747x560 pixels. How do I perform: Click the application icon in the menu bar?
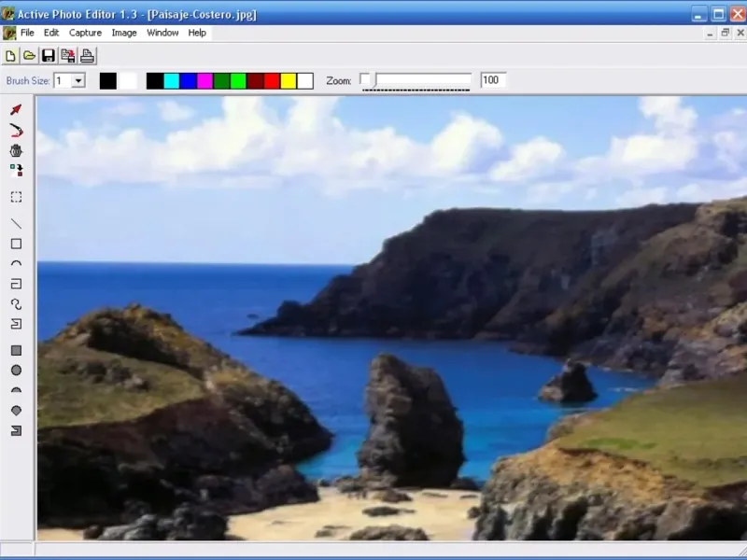8,33
